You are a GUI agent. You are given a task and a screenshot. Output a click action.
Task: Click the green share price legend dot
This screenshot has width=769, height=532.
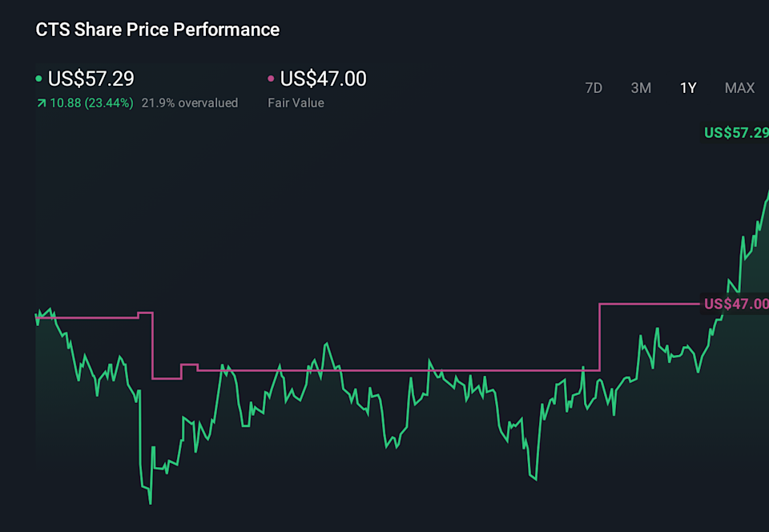pyautogui.click(x=39, y=79)
